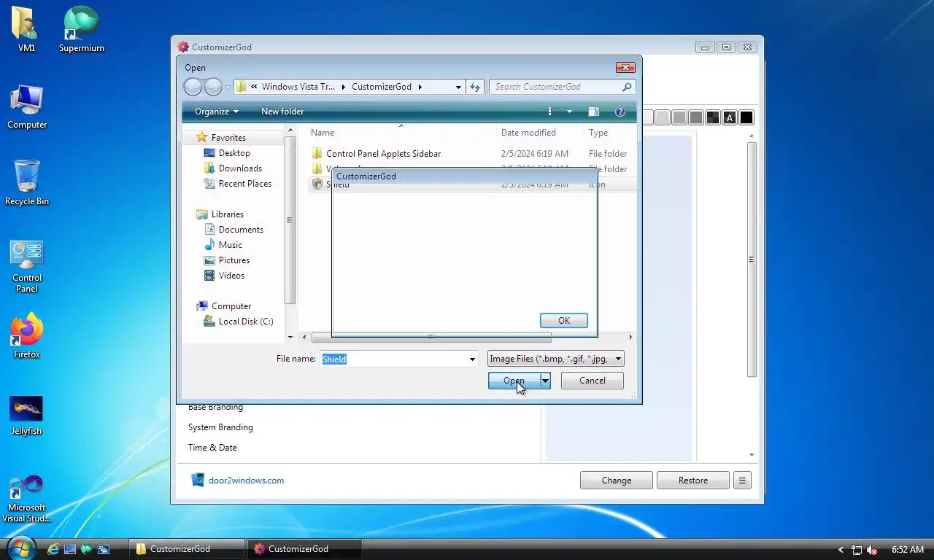
Task: Open the Recycle Bin desktop icon
Action: (27, 183)
